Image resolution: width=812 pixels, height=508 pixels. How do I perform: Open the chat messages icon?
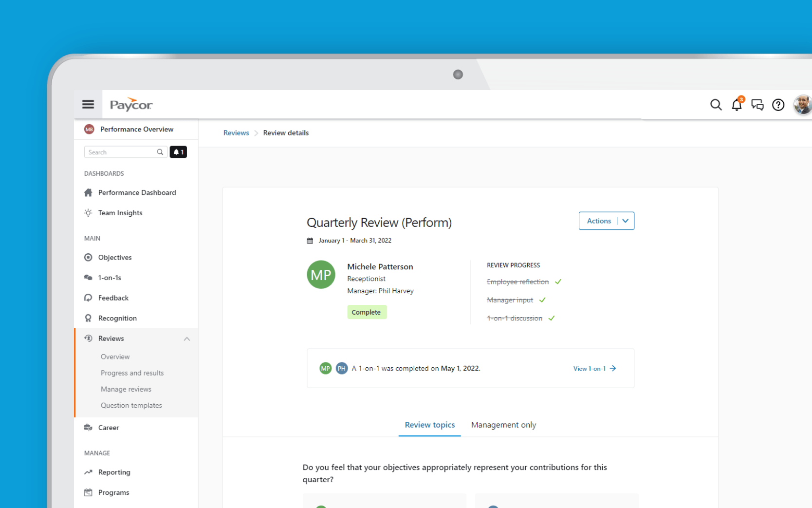coord(757,105)
